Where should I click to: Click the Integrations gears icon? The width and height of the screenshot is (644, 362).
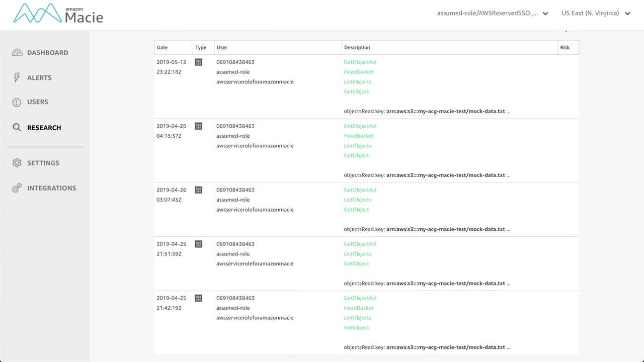click(x=17, y=188)
